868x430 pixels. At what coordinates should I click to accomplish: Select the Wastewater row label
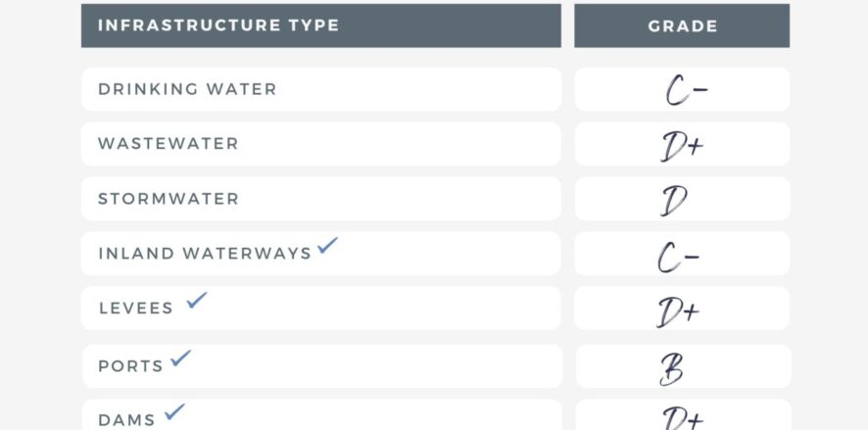tap(169, 144)
